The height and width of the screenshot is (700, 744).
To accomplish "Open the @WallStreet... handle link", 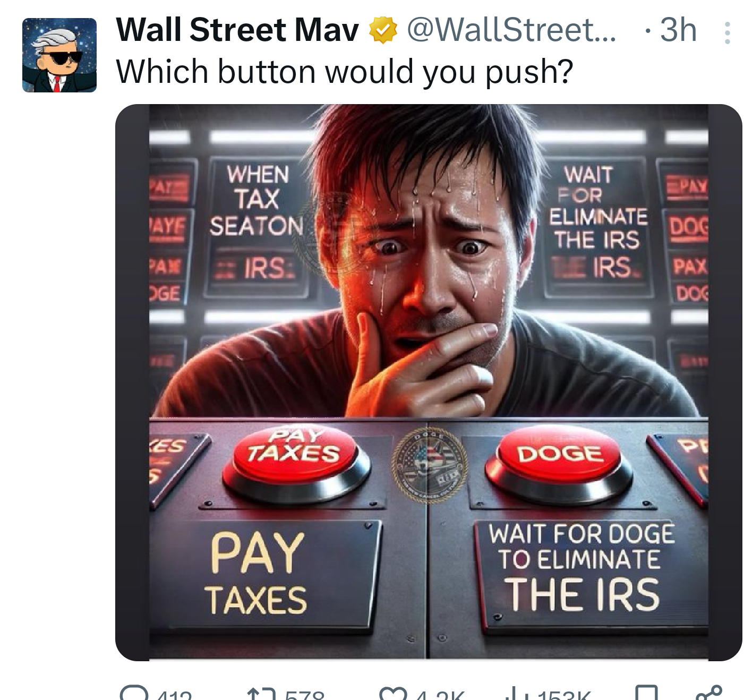I will tap(511, 30).
